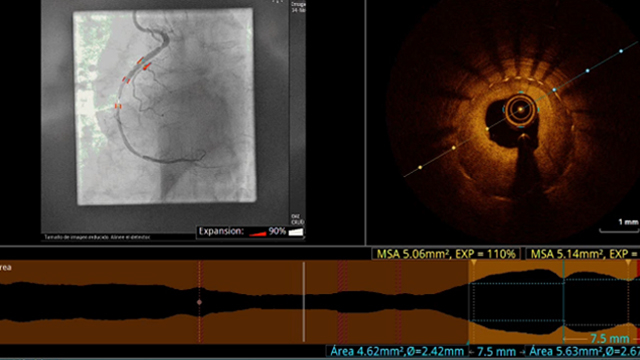
Task: Click the MSA 5.06mm², EXP = 110% label
Action: [x=446, y=254]
